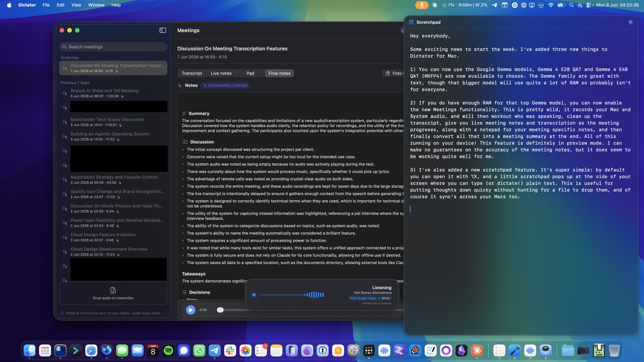Screen dimensions: 644x362
Task: Select Cloud Design Feature Evolution meeting
Action: [x=113, y=237]
